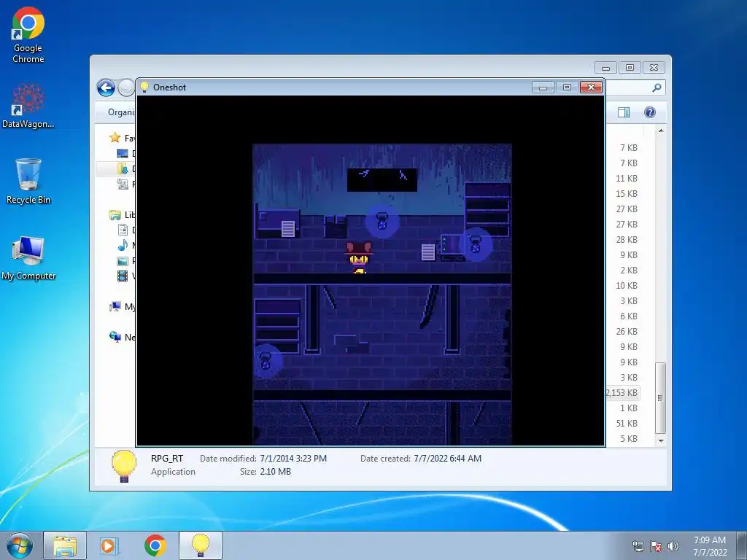This screenshot has width=747, height=560.
Task: Select the file sized 10 KB
Action: tap(626, 286)
